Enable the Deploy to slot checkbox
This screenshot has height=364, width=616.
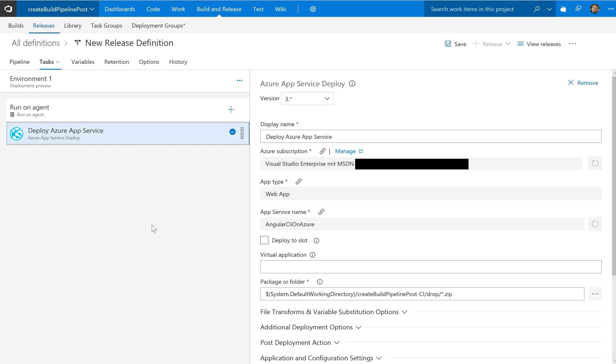point(264,240)
